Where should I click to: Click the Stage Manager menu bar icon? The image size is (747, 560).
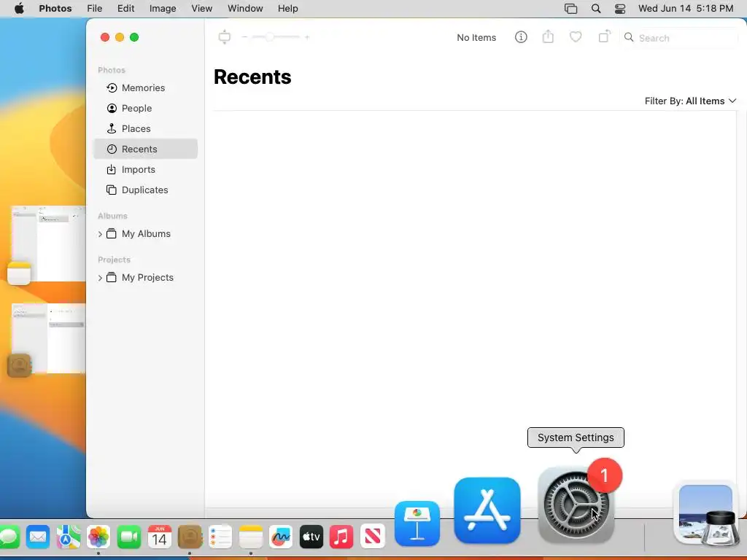(570, 9)
